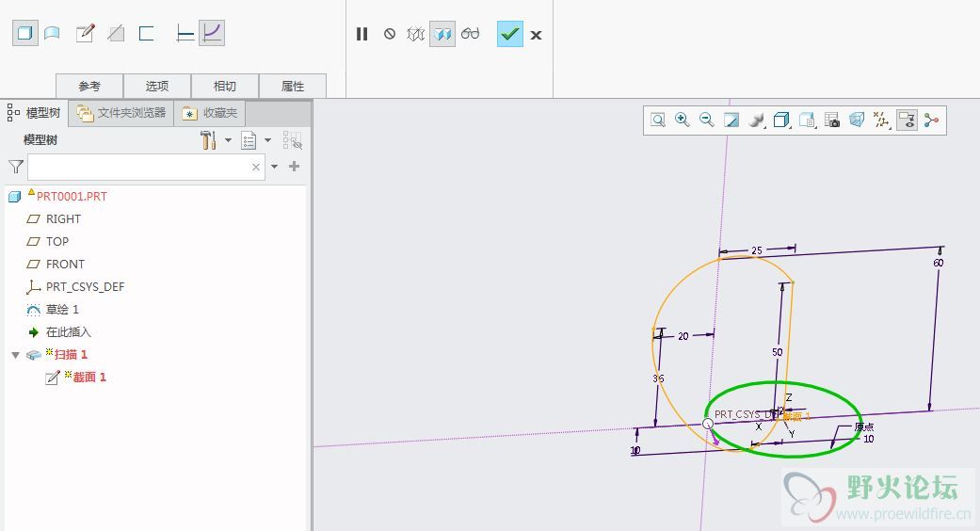Image resolution: width=980 pixels, height=531 pixels.
Task: Open the datum display filters icon
Action: (x=881, y=120)
